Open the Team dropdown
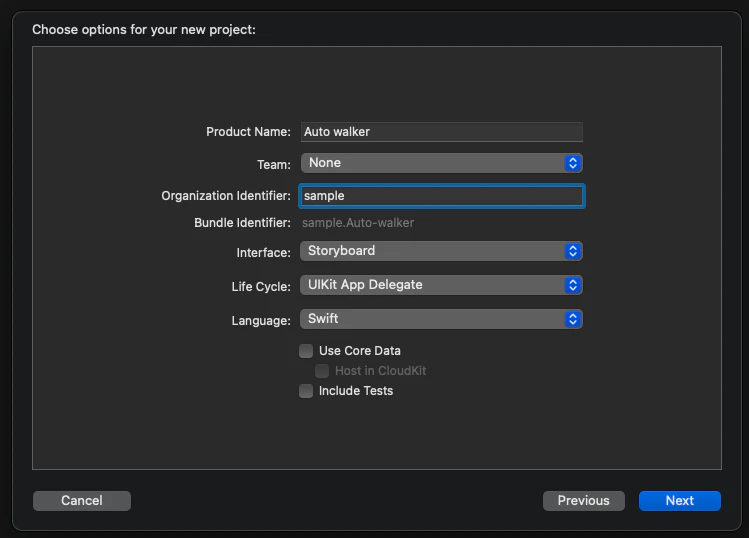Viewport: 749px width, 538px height. point(441,163)
